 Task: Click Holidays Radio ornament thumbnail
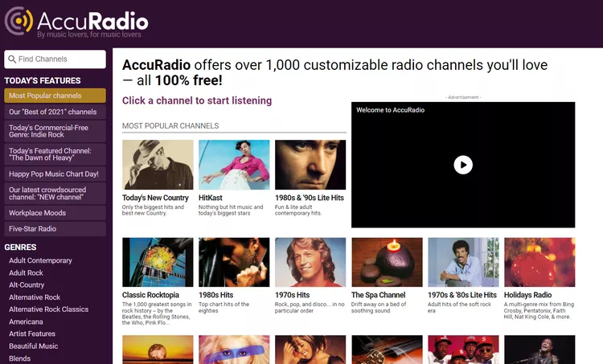pyautogui.click(x=539, y=262)
